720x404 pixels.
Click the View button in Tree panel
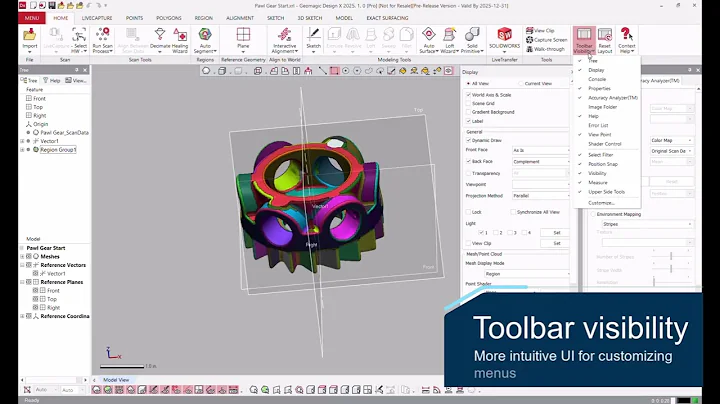coord(76,80)
